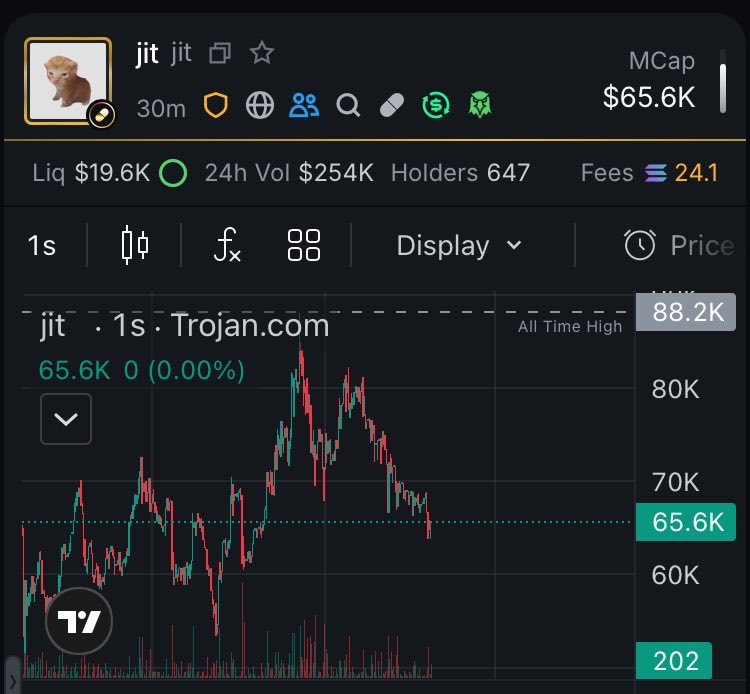Open the four-square layout templates icon
750x694 pixels.
tap(304, 245)
